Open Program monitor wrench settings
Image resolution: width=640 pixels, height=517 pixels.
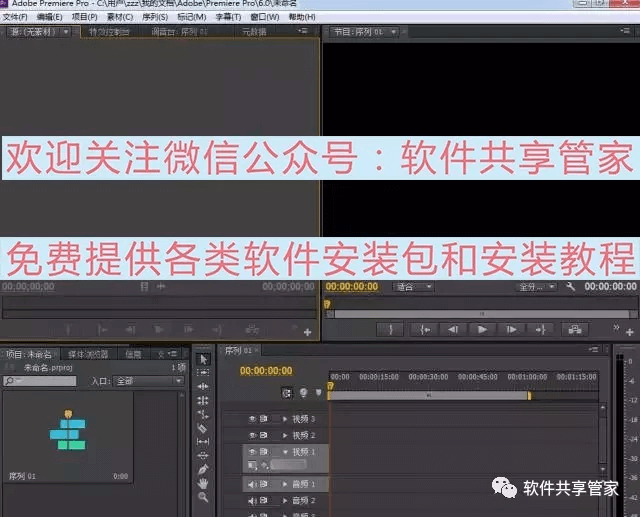(x=571, y=287)
